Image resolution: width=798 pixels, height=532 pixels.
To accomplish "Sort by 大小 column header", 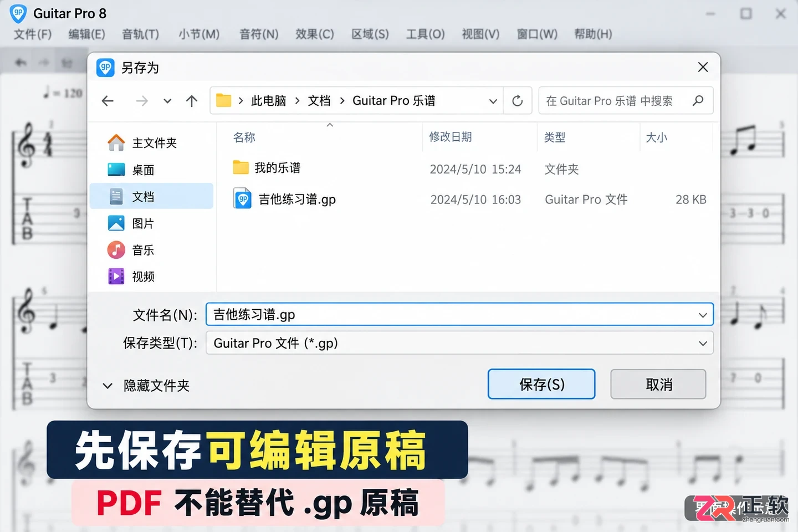I will [x=657, y=137].
